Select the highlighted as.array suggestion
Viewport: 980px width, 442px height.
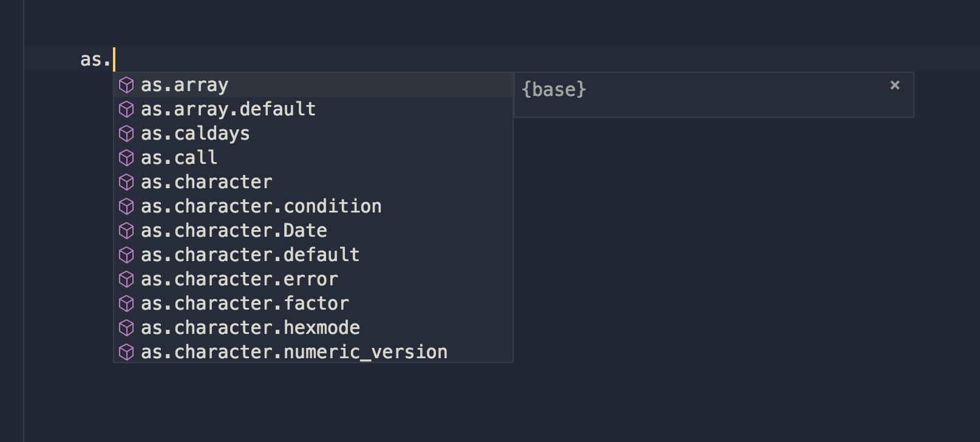[185, 85]
